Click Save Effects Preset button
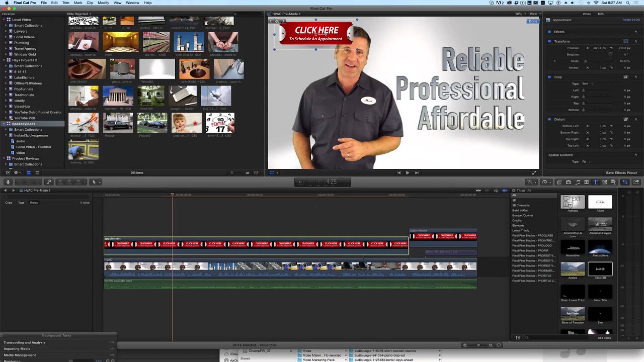Screen dimensions: 644x362 tap(621, 173)
